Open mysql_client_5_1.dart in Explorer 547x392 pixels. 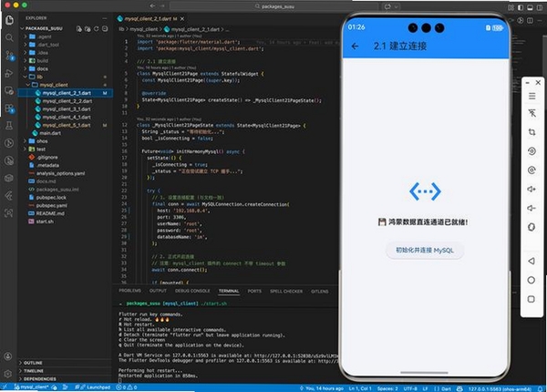[x=67, y=125]
